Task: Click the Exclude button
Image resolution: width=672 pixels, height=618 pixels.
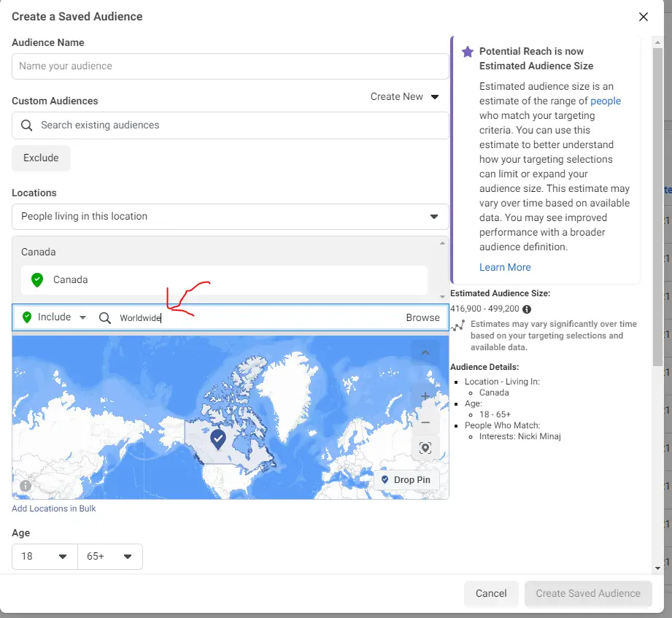Action: point(41,158)
